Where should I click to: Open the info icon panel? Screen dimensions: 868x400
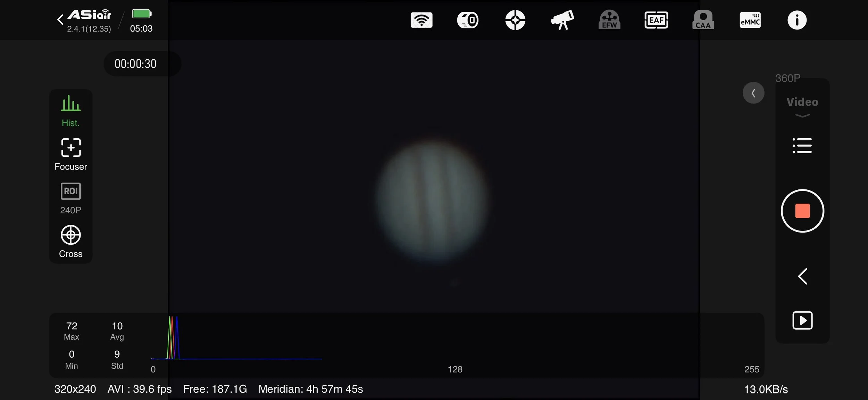pyautogui.click(x=797, y=20)
